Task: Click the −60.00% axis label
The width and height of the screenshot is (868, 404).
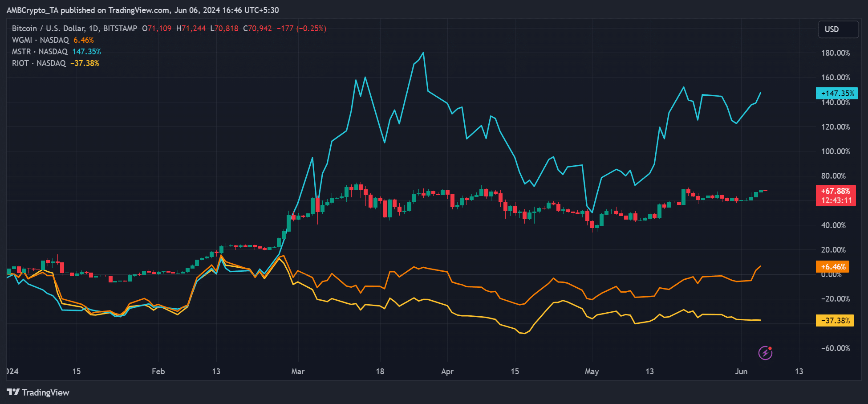Action: [x=836, y=348]
